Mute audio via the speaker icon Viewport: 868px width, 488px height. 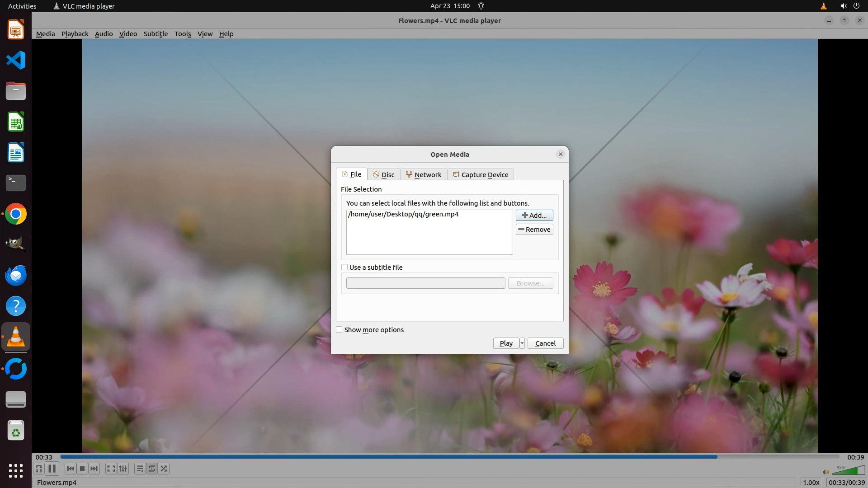click(x=826, y=472)
